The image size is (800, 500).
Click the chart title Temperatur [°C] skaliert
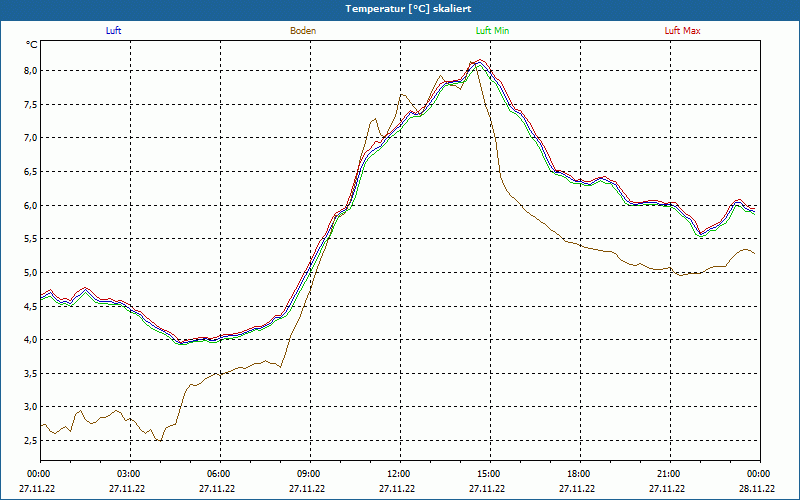(x=408, y=9)
